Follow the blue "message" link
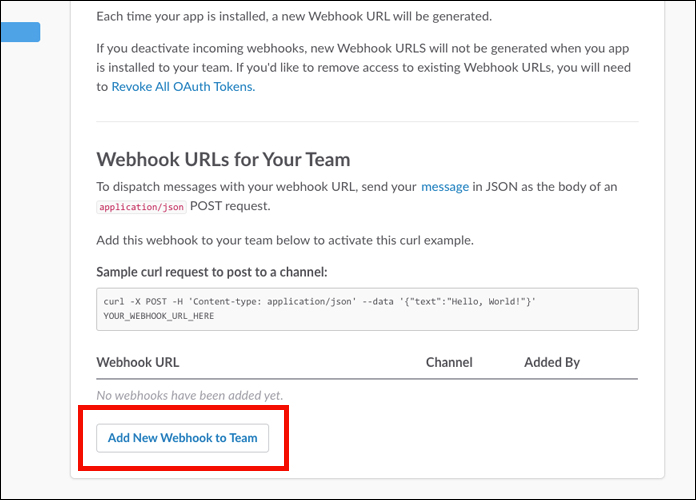 click(x=444, y=186)
